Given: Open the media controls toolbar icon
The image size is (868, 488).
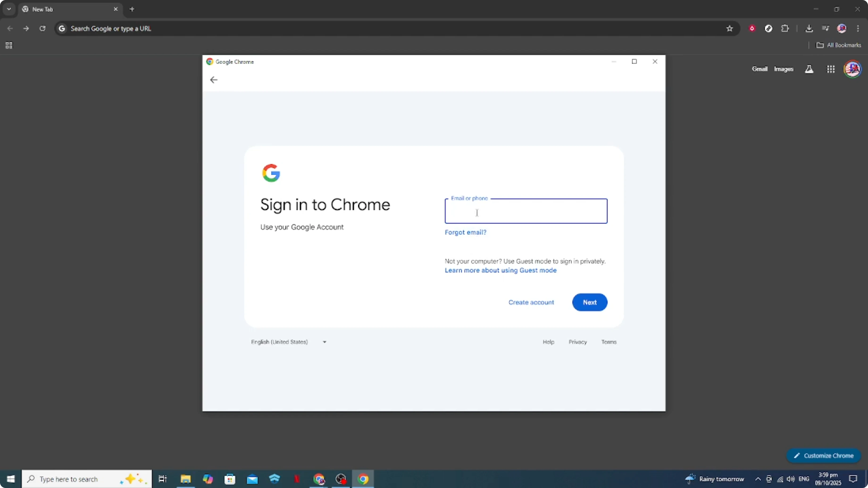Looking at the screenshot, I should coord(825,29).
